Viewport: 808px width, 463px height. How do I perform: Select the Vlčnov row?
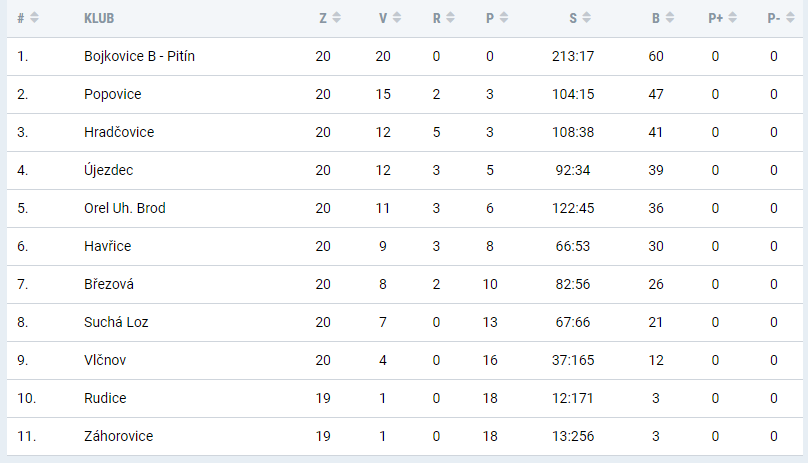(x=105, y=360)
